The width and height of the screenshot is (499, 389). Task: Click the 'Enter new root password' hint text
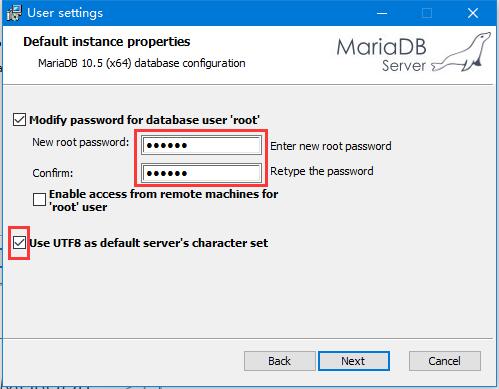(x=331, y=146)
